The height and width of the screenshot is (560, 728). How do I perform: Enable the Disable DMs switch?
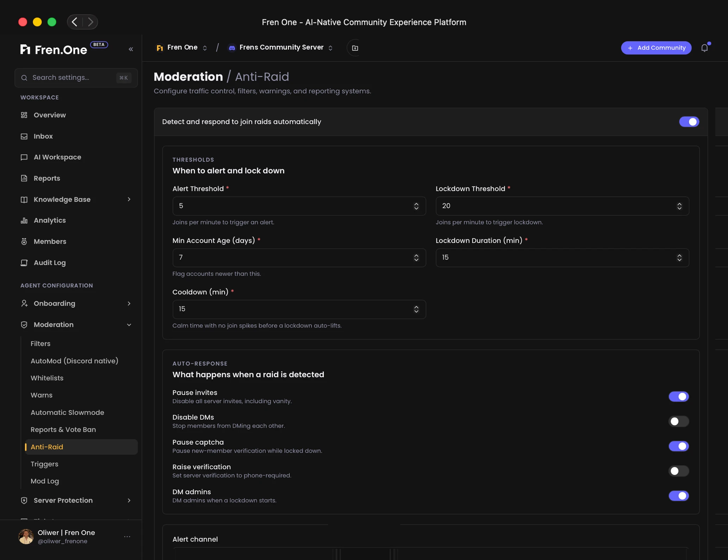[678, 421]
